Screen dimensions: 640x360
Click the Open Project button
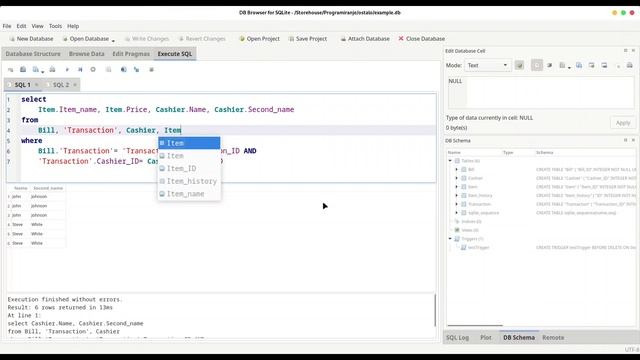click(x=260, y=39)
